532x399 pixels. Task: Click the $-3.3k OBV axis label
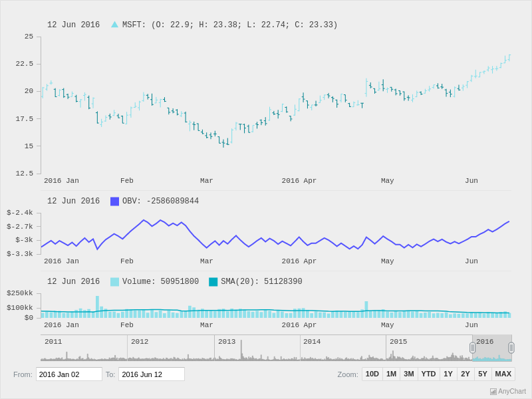tap(20, 254)
